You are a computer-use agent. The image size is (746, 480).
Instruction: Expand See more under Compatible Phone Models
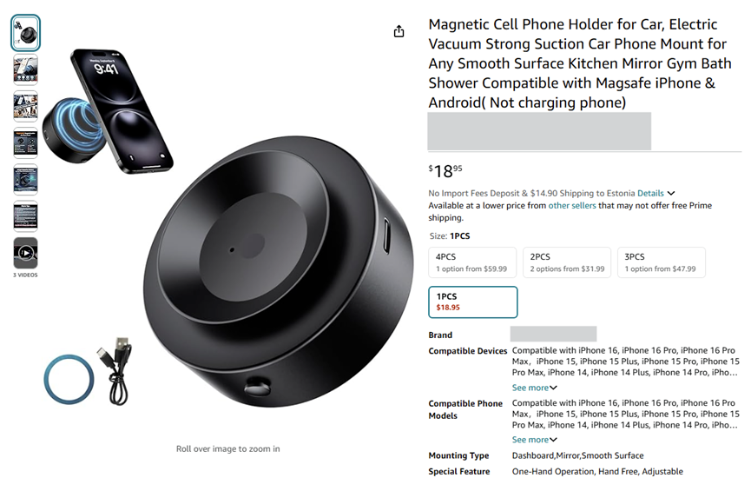click(x=534, y=440)
